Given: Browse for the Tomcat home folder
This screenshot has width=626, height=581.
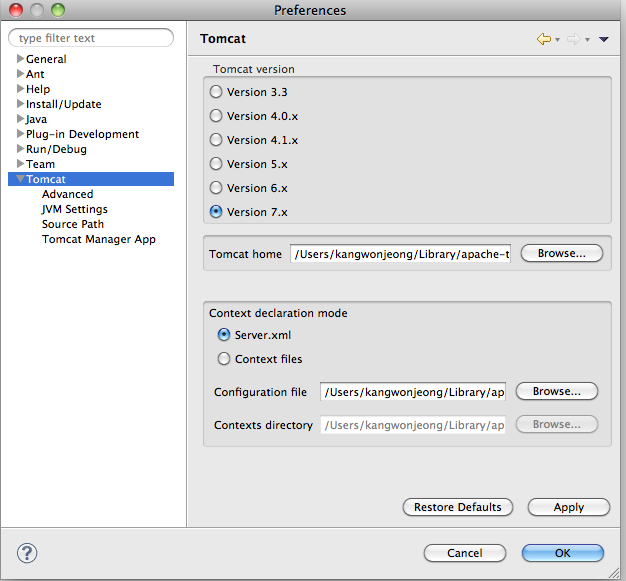Looking at the screenshot, I should [x=562, y=253].
